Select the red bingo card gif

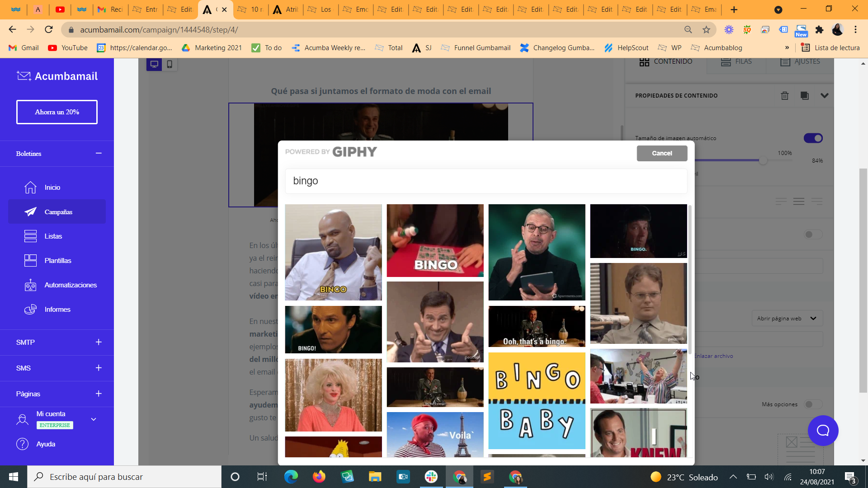pyautogui.click(x=435, y=240)
